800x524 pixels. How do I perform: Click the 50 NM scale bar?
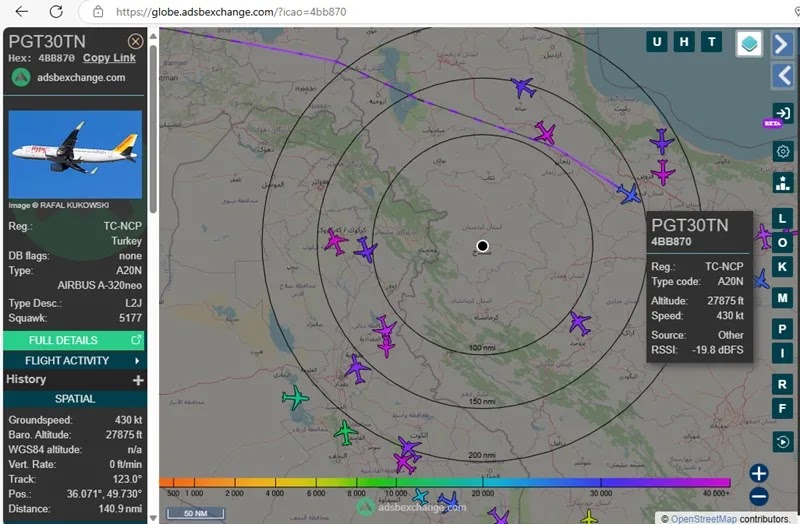196,513
